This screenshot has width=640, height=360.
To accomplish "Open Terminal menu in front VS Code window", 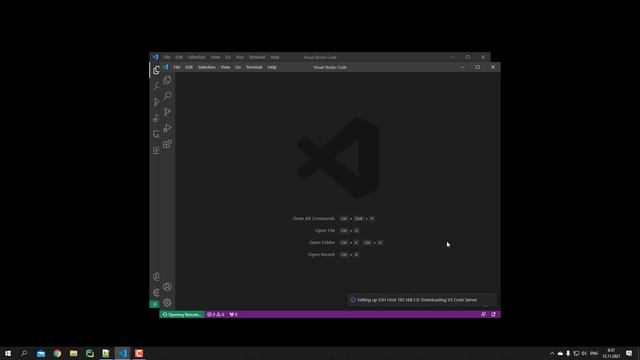I will (254, 67).
